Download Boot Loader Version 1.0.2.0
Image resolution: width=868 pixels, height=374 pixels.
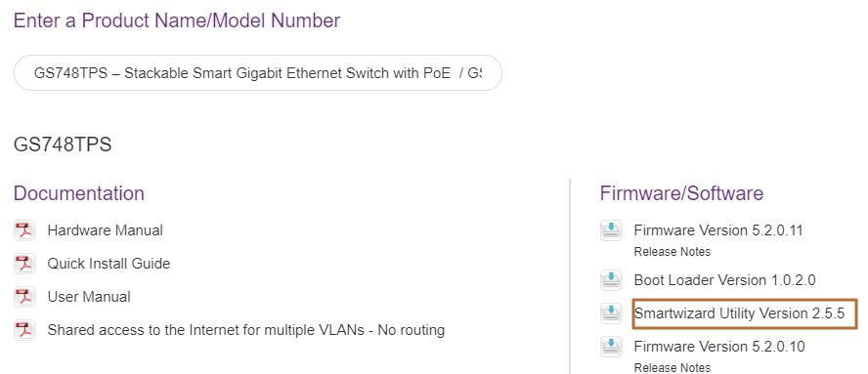pos(724,280)
